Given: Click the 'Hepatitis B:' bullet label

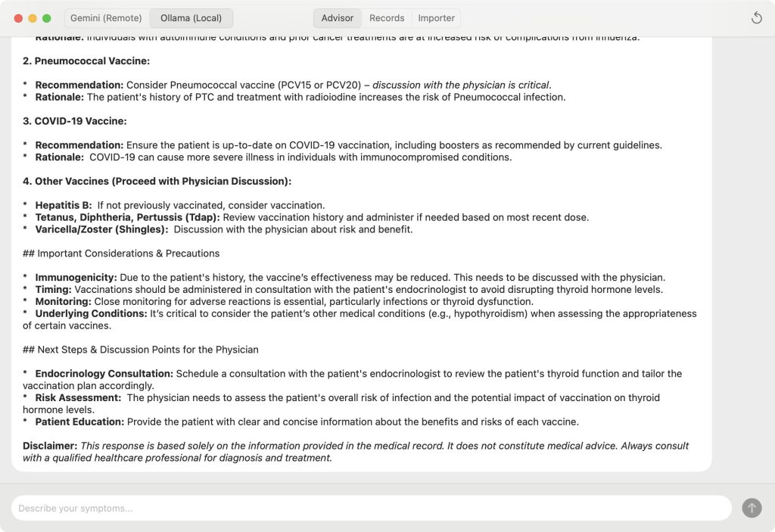Looking at the screenshot, I should pyautogui.click(x=64, y=205).
